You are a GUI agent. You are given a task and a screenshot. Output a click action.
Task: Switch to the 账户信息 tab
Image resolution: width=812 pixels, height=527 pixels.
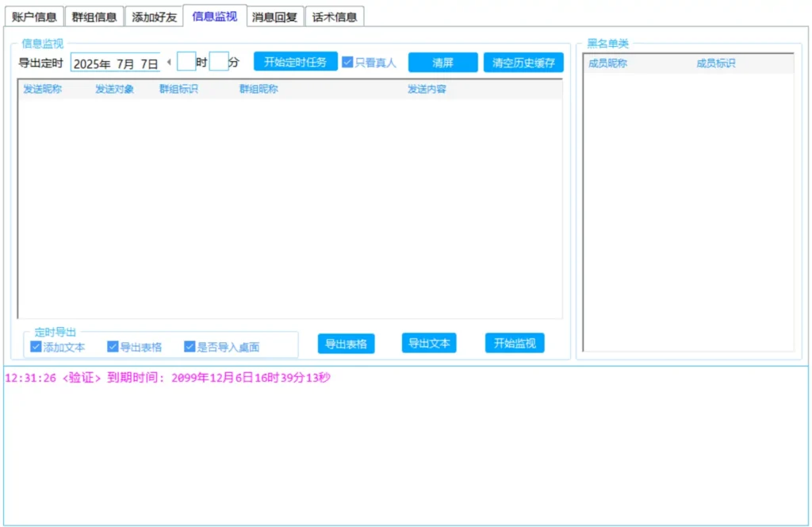[x=34, y=17]
